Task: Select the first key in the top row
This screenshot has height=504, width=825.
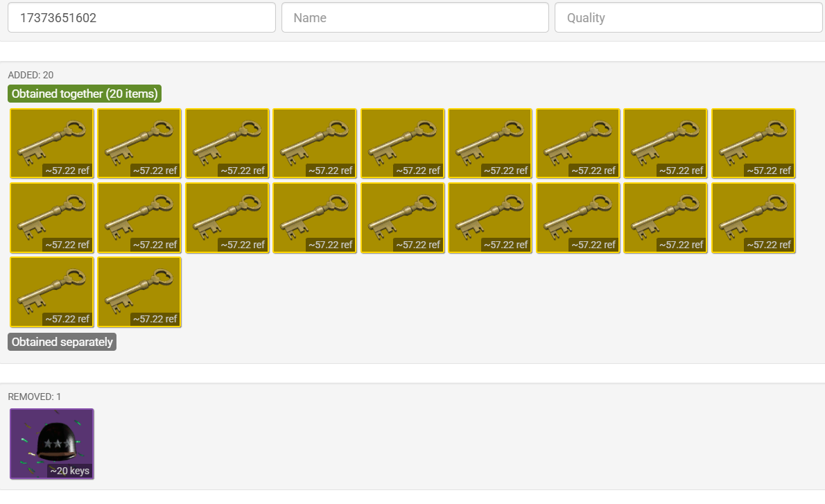Action: 51,144
